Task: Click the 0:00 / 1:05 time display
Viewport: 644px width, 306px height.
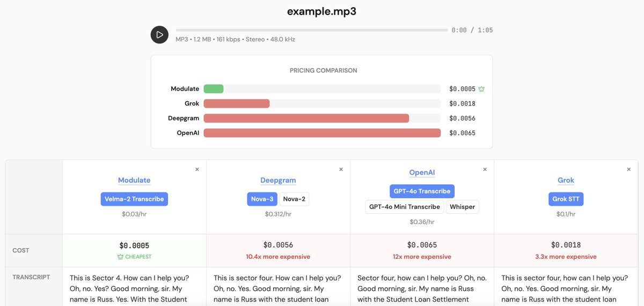Action: [472, 30]
